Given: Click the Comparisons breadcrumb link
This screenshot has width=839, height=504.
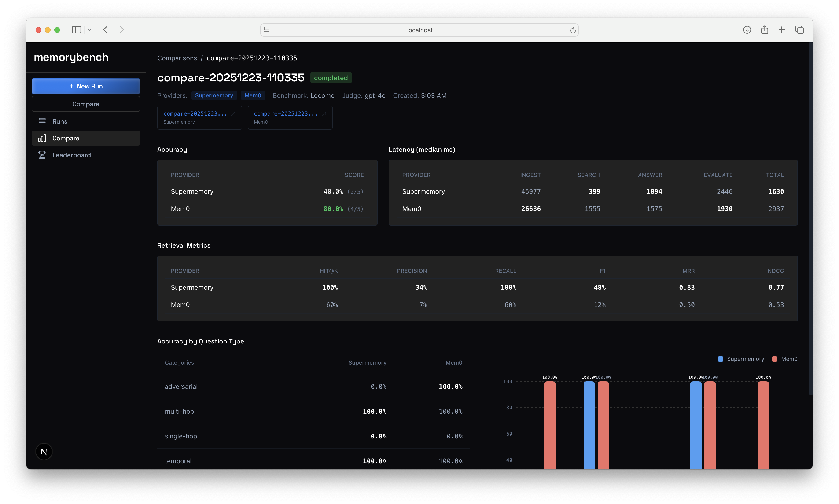Looking at the screenshot, I should pyautogui.click(x=177, y=58).
